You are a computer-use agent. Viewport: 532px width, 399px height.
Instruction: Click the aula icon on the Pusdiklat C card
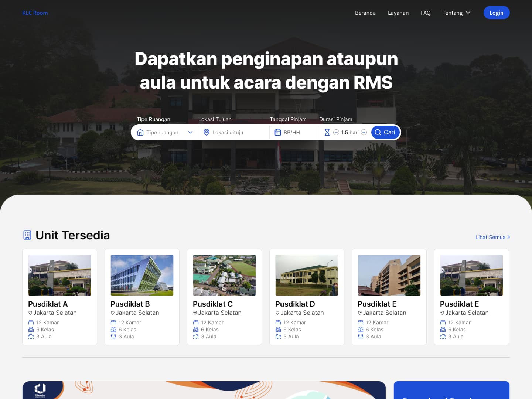click(x=195, y=336)
